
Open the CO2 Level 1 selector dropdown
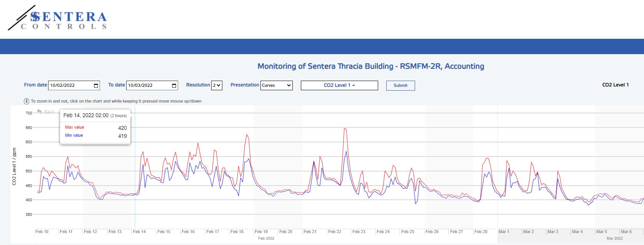339,85
